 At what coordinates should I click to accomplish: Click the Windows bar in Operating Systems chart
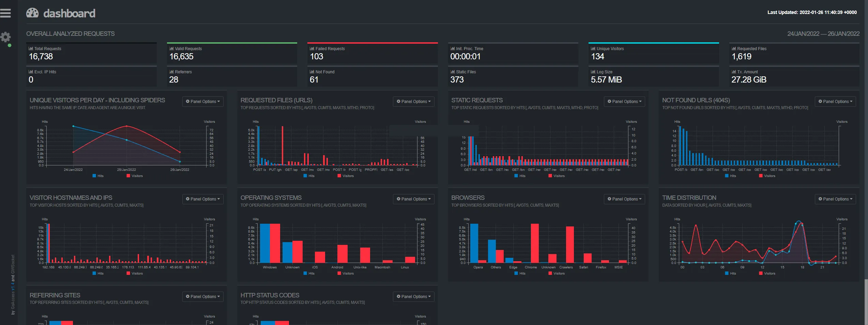pos(265,244)
